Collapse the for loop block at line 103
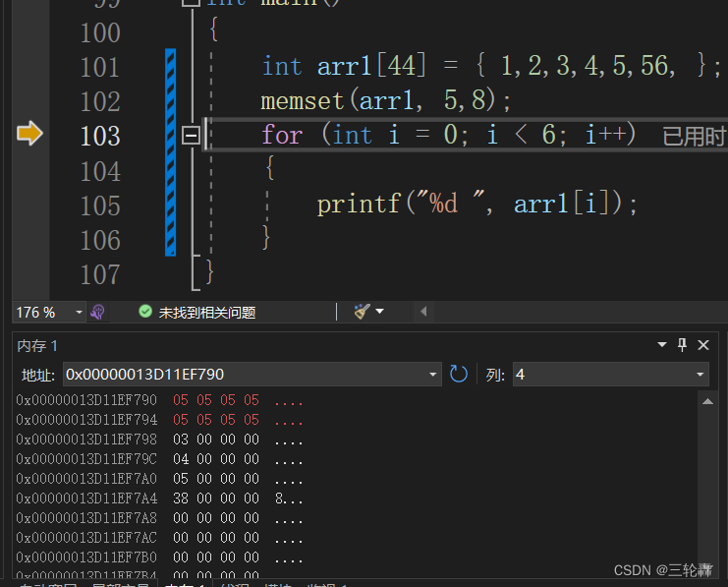 pyautogui.click(x=191, y=136)
